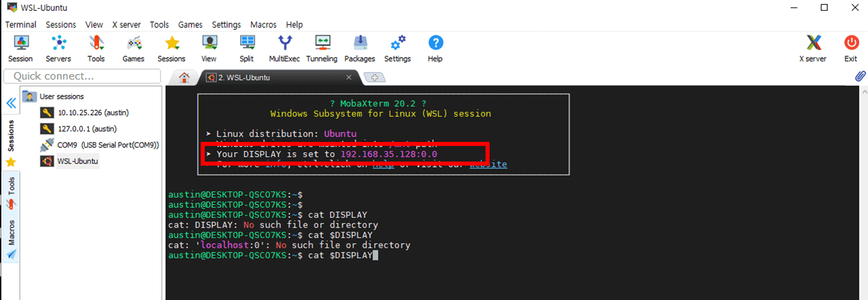Open the Tunneling toolbar icon
The image size is (868, 300).
[321, 49]
